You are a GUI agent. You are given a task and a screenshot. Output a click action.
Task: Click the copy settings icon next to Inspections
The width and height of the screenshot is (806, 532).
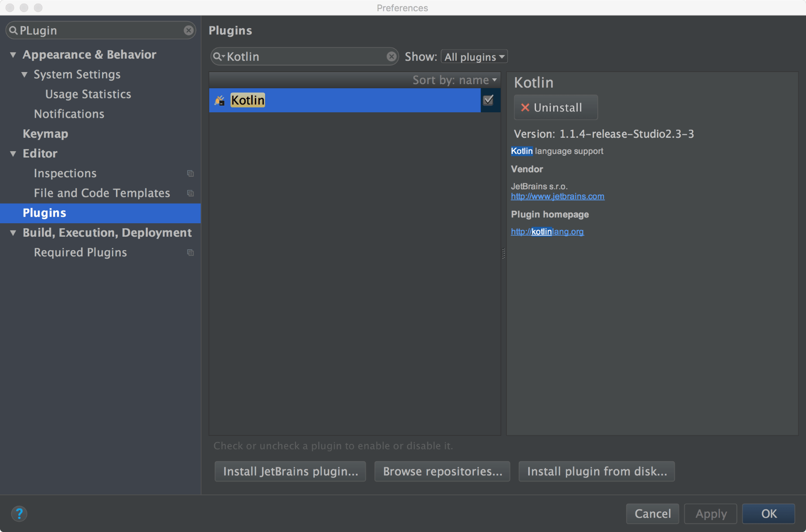click(190, 173)
